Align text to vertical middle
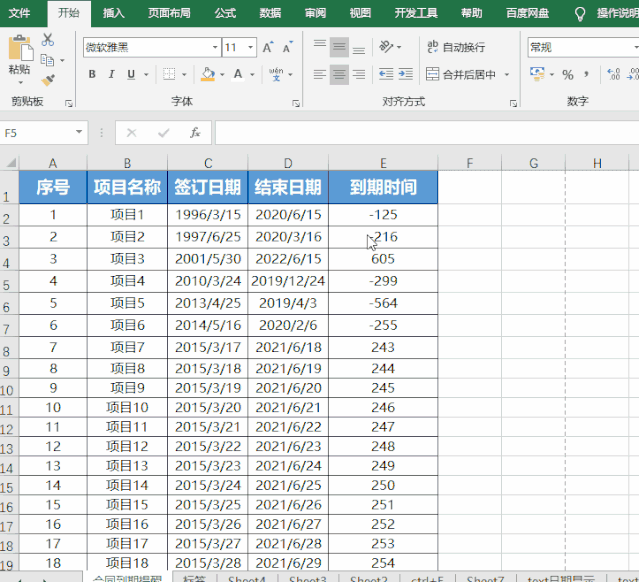 point(339,47)
